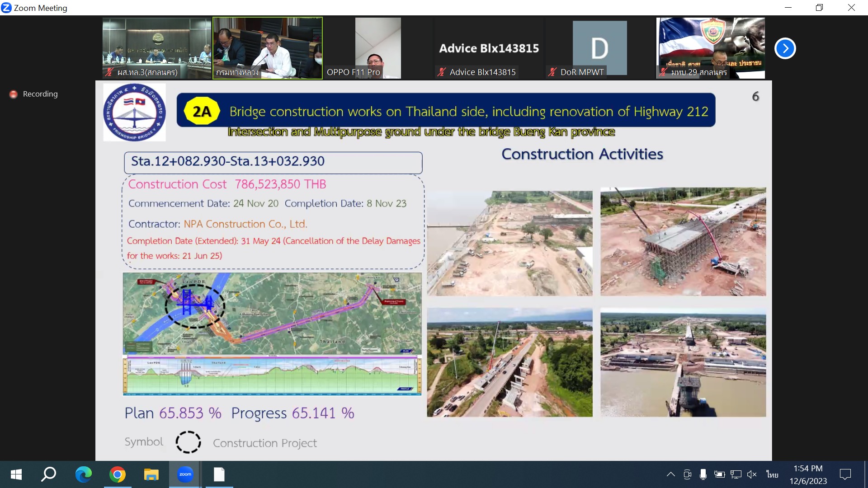
Task: Click the battery charging status icon
Action: [x=719, y=474]
